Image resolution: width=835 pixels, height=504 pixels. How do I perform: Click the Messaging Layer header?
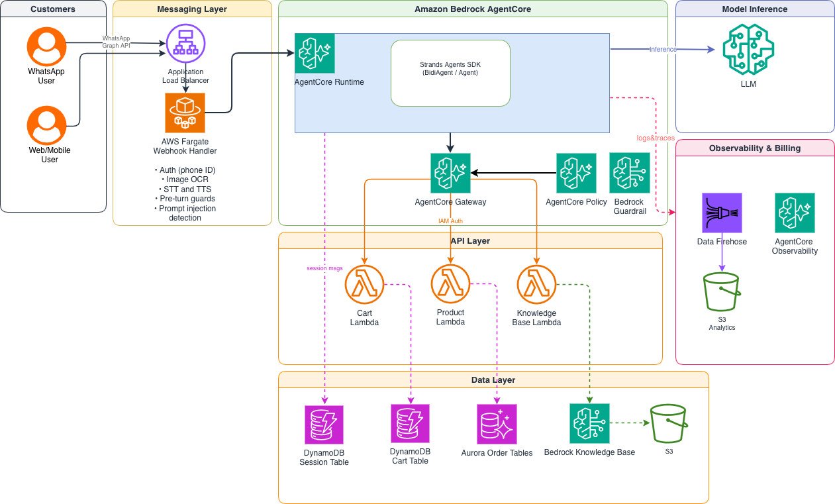click(192, 9)
